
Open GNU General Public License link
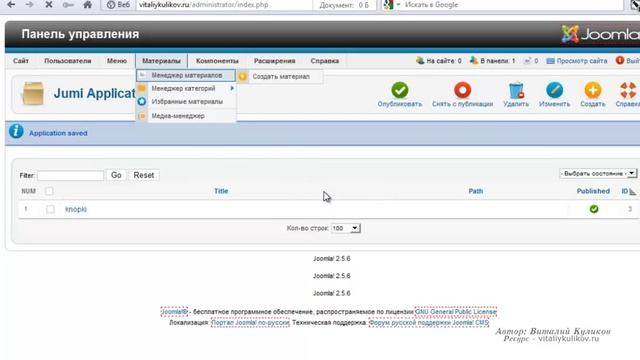point(456,312)
